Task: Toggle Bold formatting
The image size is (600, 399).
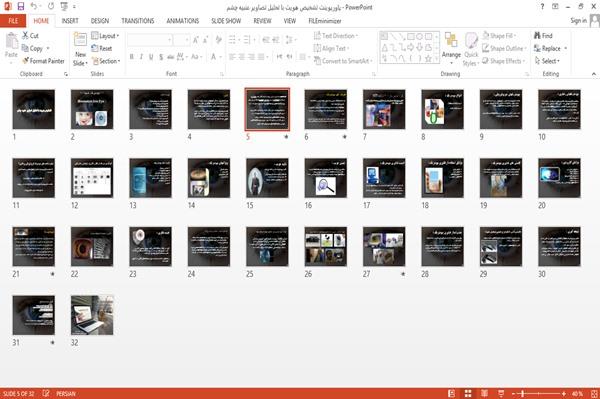Action: point(132,57)
